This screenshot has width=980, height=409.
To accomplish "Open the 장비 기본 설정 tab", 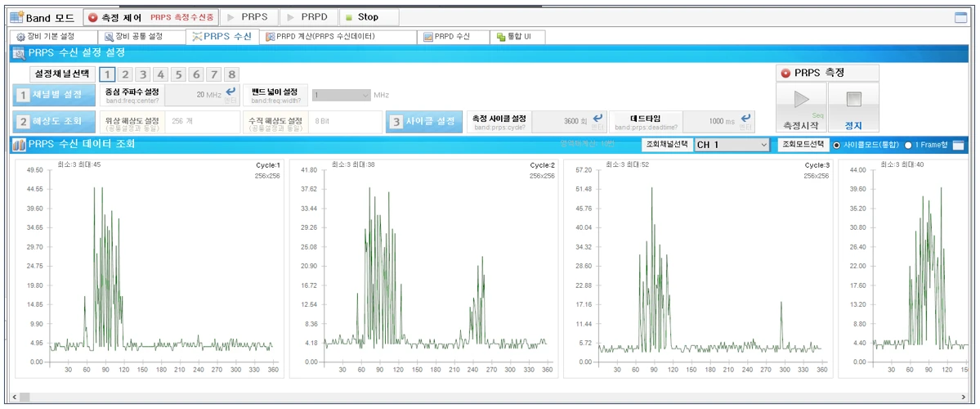I will (53, 37).
